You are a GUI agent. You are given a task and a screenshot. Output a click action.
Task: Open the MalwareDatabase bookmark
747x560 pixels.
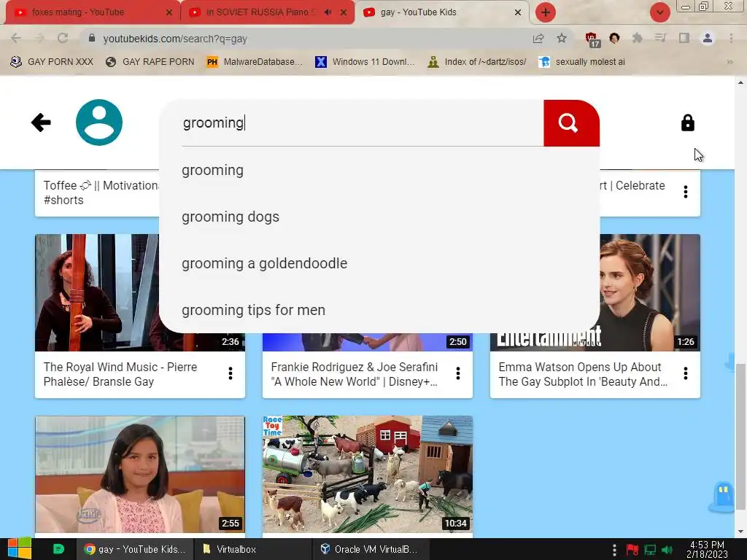(255, 62)
